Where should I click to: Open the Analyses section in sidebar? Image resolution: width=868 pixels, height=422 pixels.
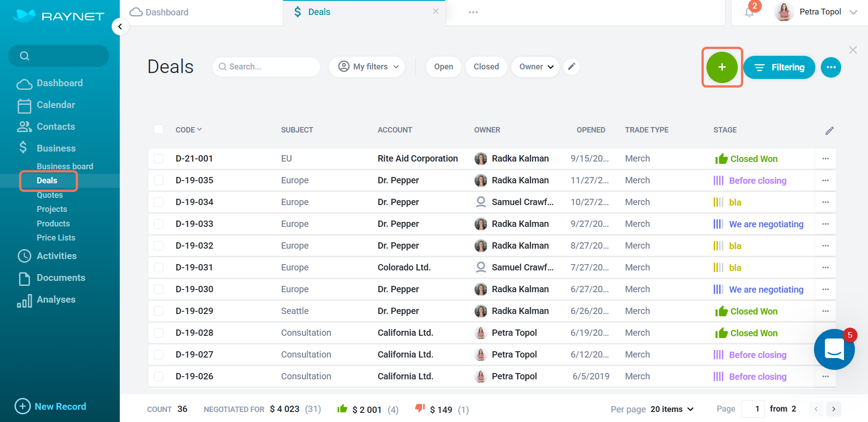pyautogui.click(x=56, y=299)
